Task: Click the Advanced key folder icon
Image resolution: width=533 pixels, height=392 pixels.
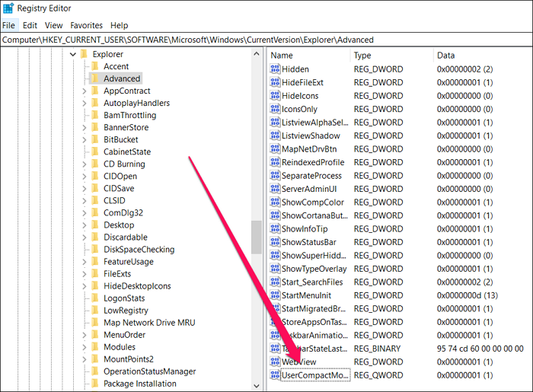Action: [95, 78]
